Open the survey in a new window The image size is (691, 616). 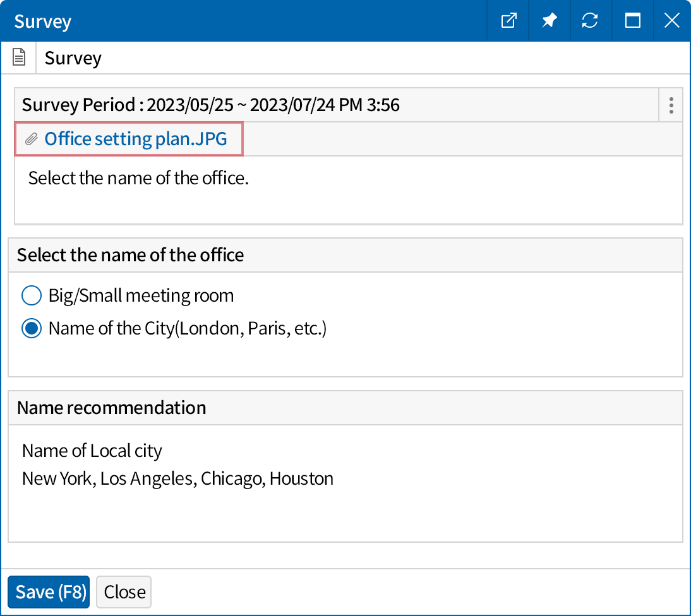tap(507, 20)
